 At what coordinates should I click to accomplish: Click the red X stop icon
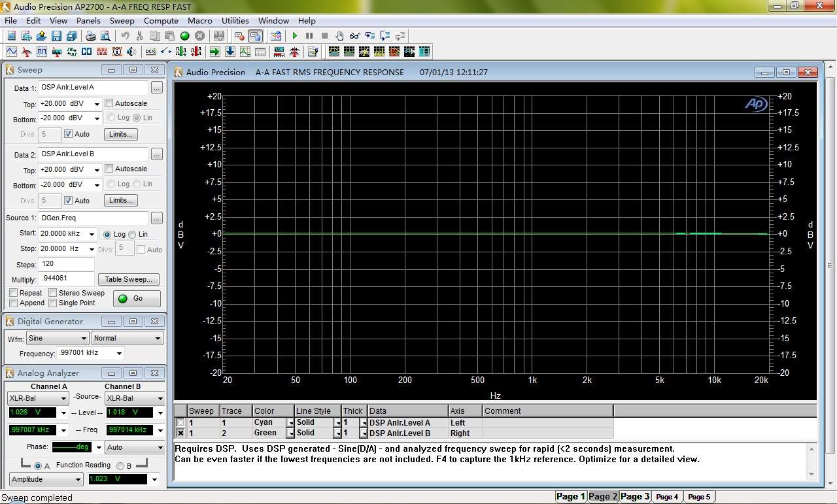click(x=199, y=36)
